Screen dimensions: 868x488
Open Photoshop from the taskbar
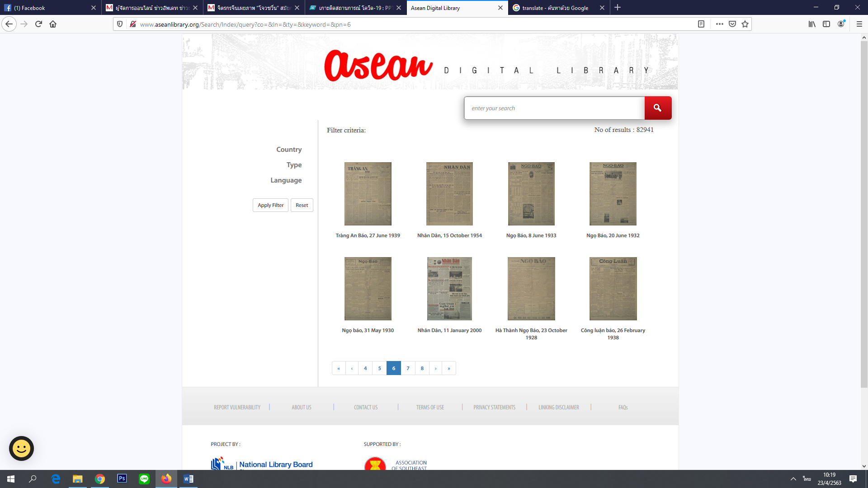tap(122, 479)
